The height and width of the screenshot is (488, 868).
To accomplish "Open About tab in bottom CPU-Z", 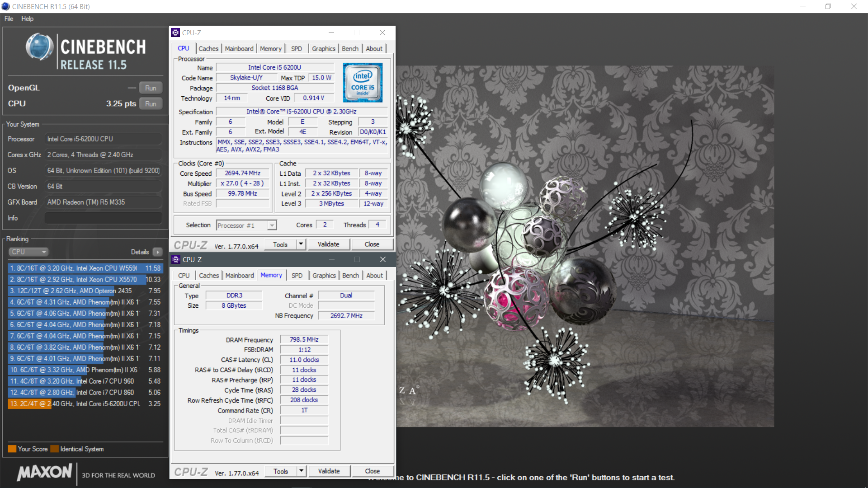I will [x=374, y=275].
